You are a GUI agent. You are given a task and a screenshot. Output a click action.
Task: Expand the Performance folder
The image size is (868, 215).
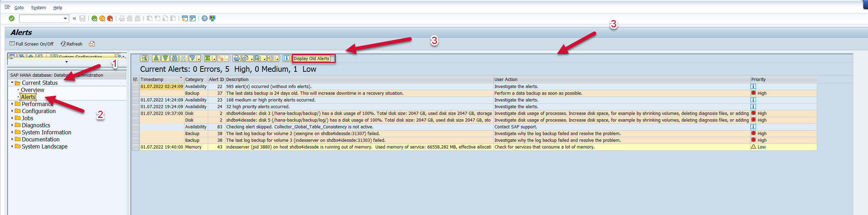[x=12, y=104]
